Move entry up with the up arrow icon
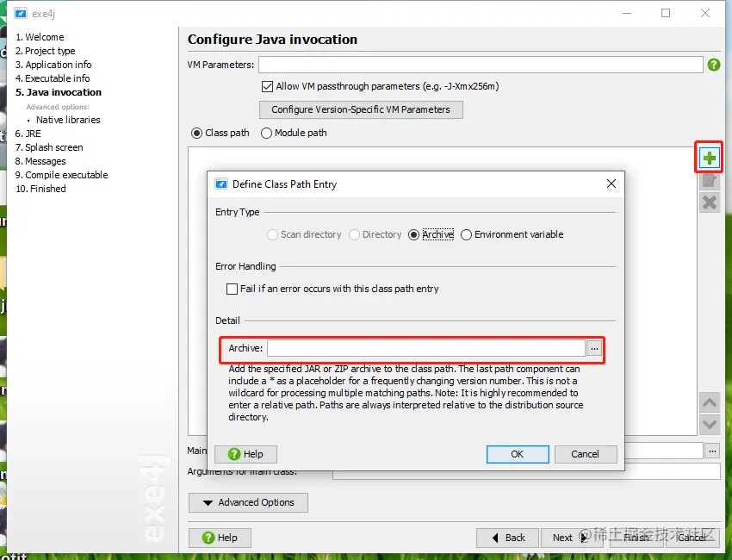The height and width of the screenshot is (560, 732). (x=709, y=402)
